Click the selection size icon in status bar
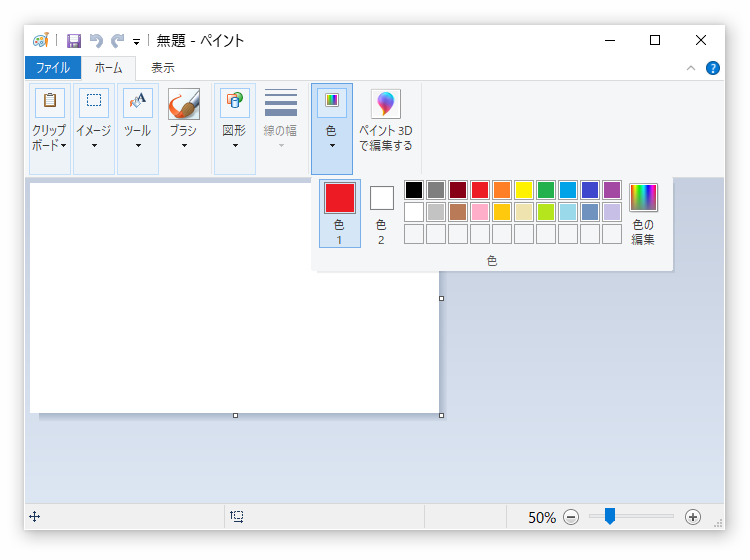 tap(237, 516)
